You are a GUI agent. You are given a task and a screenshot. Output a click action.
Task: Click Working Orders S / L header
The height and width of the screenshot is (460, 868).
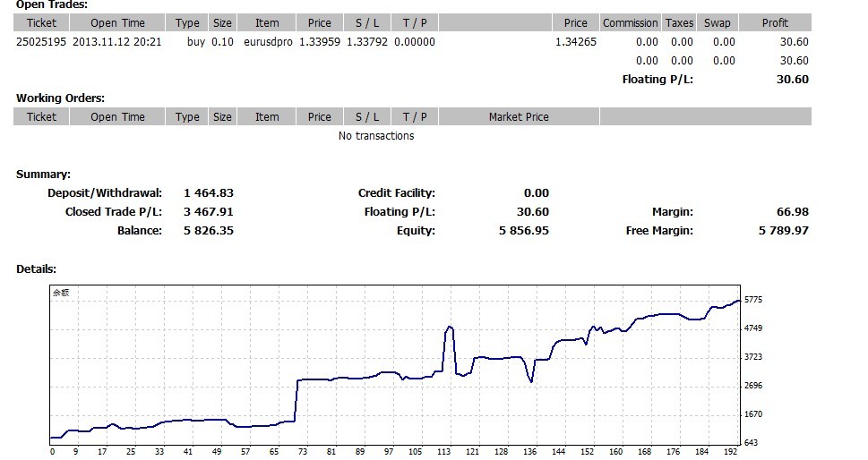(367, 117)
